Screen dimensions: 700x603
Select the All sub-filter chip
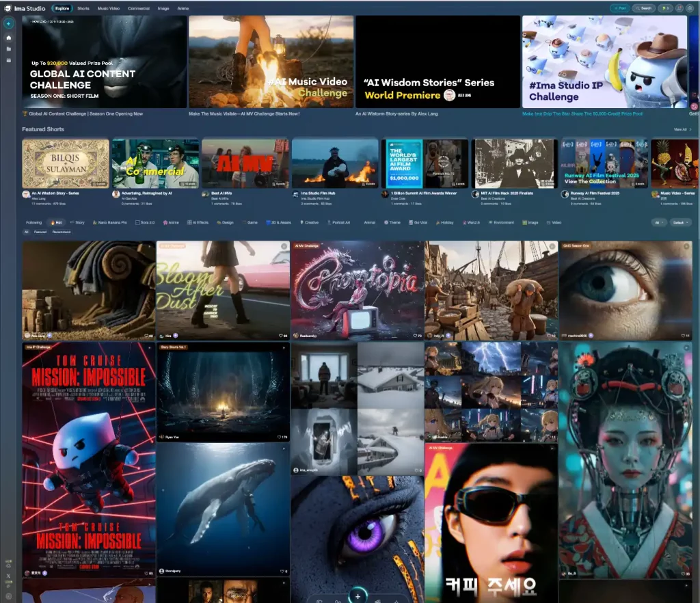click(x=27, y=232)
